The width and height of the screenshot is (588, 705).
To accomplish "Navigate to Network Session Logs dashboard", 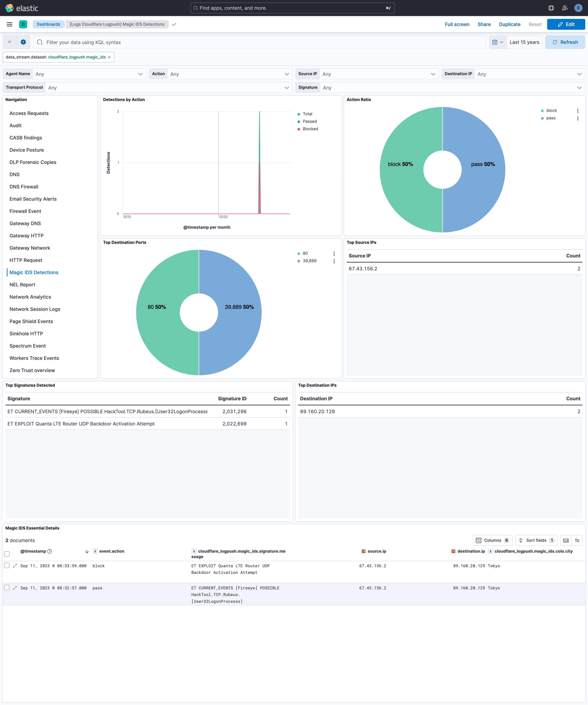I will click(35, 309).
